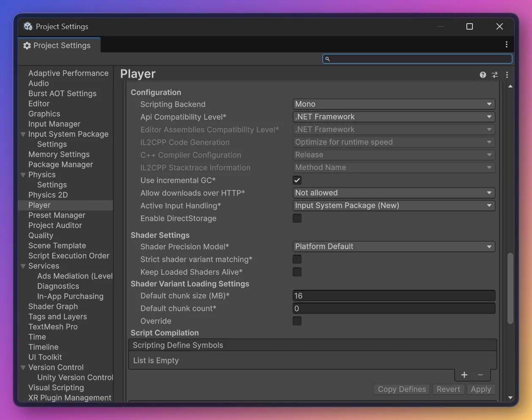Viewport: 532px width, 420px height.
Task: Select Package Manager category
Action: [60, 164]
